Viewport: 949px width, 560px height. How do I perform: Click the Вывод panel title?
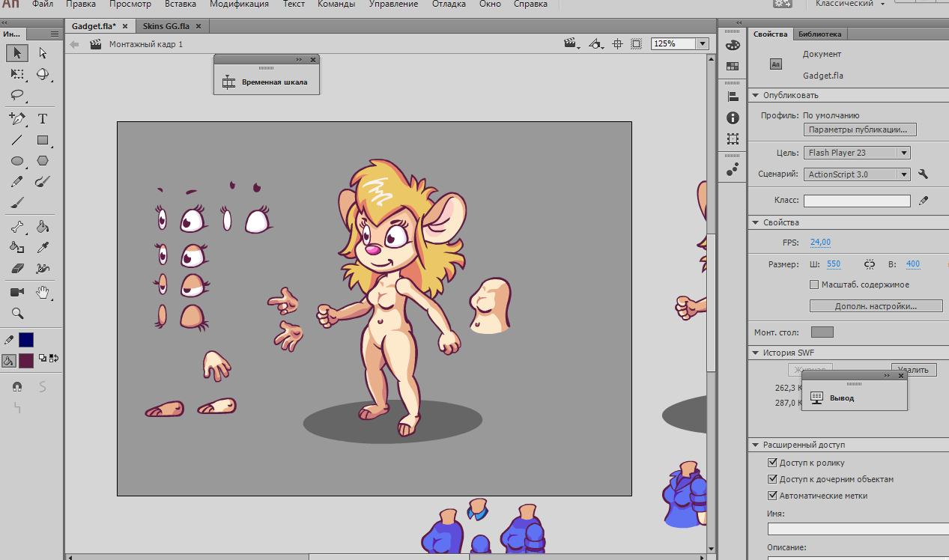point(842,398)
